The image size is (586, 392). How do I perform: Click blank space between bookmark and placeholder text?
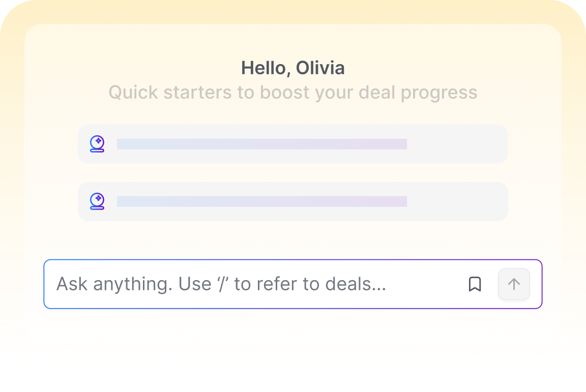[427, 284]
